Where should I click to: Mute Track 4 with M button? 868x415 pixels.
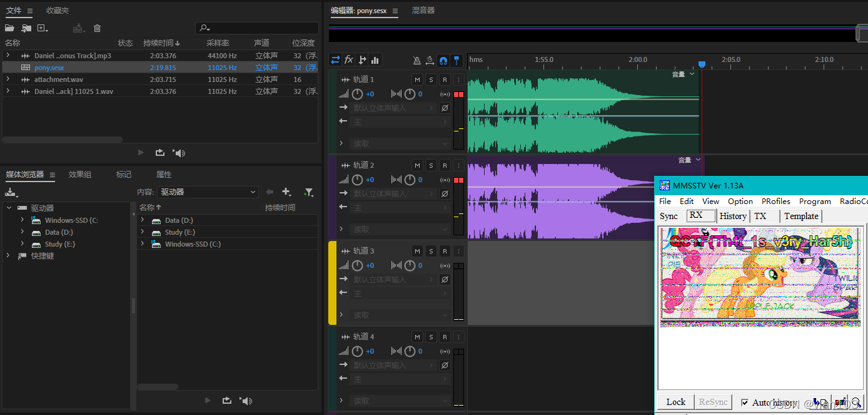pos(417,337)
